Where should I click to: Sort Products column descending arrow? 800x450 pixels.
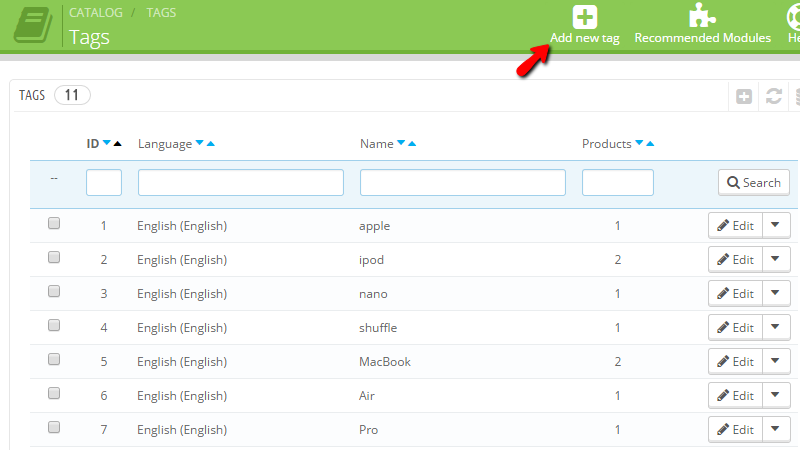click(639, 143)
